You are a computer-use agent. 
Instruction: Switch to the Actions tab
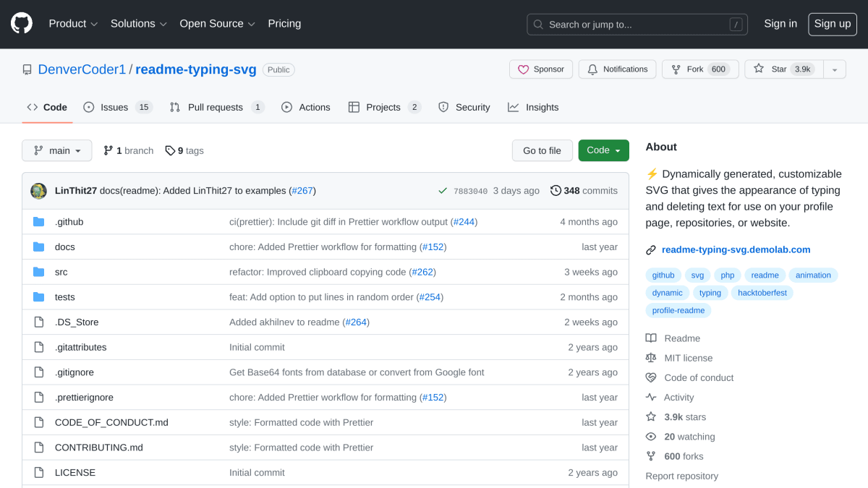306,107
